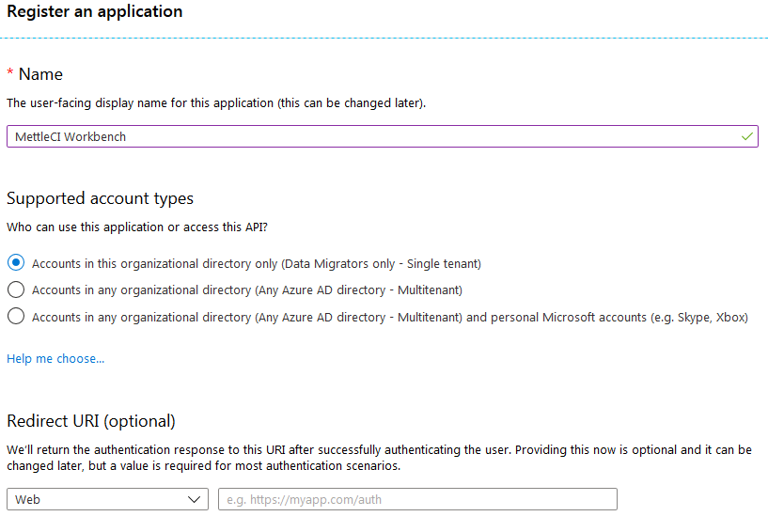Screen dimensions: 768x532
Task: Focus the MettleCI Workbench name field
Action: 376,136
